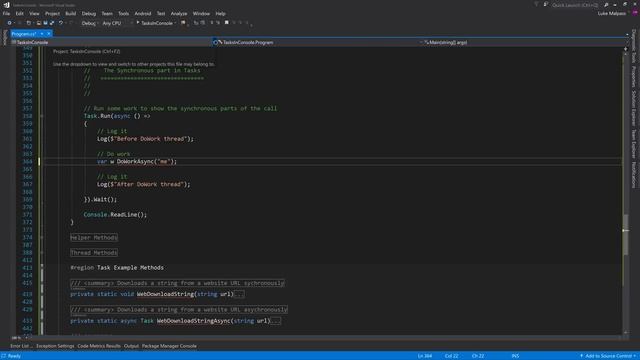This screenshot has width=640, height=360.
Task: Click the toolbar icon right of TasksInConsole
Action: point(183,23)
